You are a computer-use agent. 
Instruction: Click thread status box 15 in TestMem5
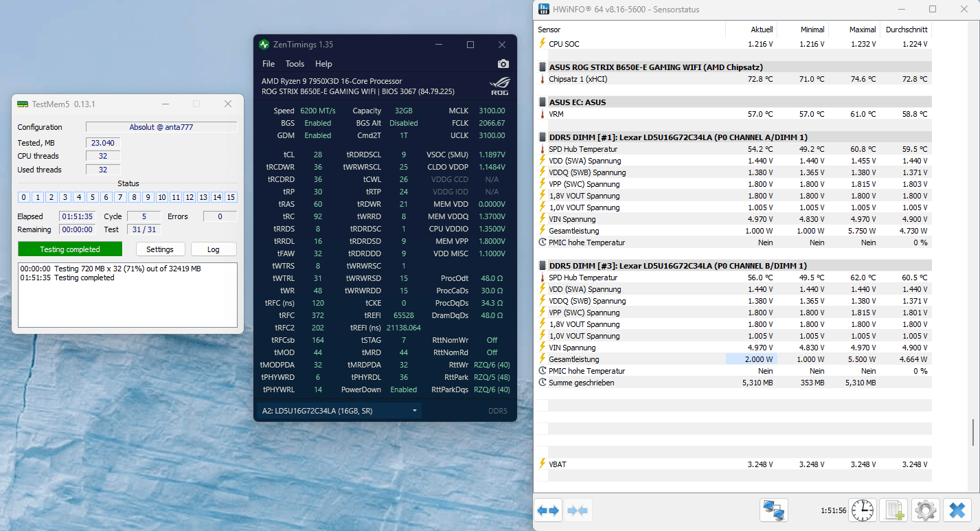pyautogui.click(x=231, y=197)
